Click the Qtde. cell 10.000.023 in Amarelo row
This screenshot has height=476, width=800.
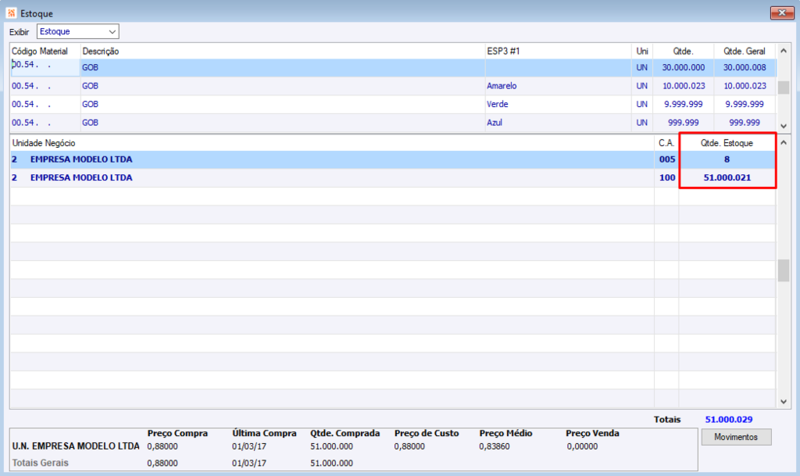tap(684, 86)
